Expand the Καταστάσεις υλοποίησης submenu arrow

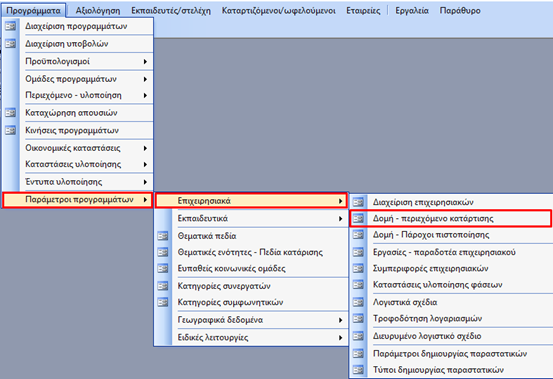click(145, 164)
